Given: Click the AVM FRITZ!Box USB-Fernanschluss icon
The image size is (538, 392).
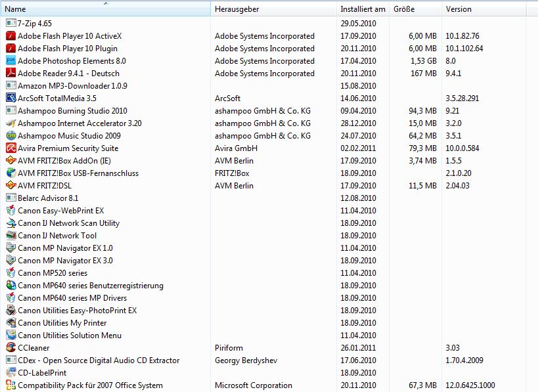Looking at the screenshot, I should (11, 173).
